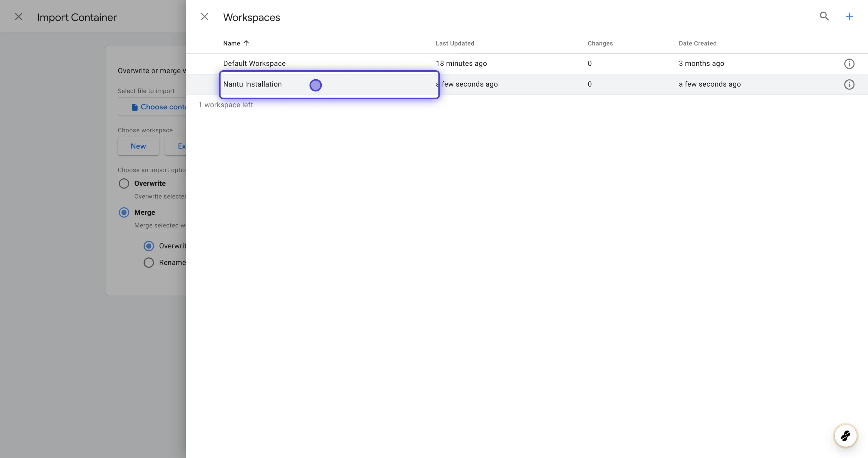Create a new workspace with plus icon

coord(849,16)
